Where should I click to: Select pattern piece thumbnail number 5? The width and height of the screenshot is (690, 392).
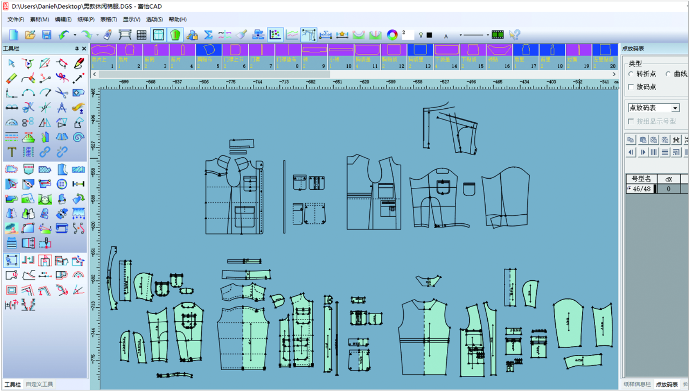(x=209, y=56)
